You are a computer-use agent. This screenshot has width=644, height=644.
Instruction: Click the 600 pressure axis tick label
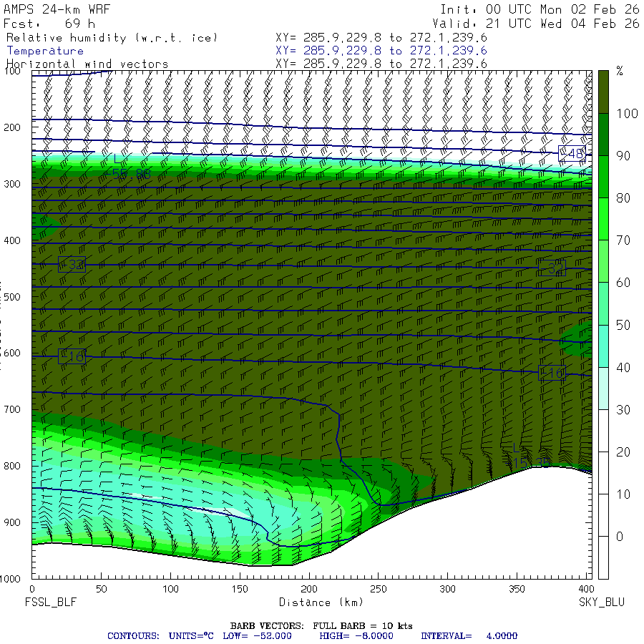[12, 353]
